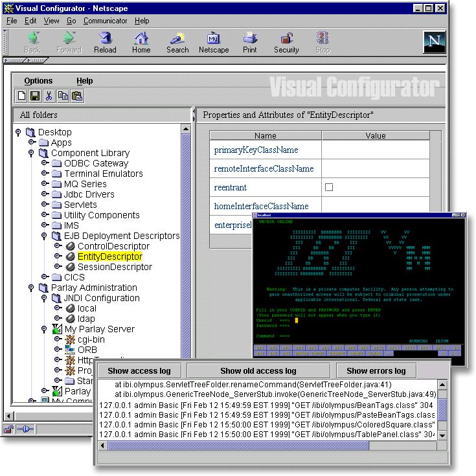Cut with the scissors icon
Viewport: 476px width, 476px height.
click(x=49, y=96)
